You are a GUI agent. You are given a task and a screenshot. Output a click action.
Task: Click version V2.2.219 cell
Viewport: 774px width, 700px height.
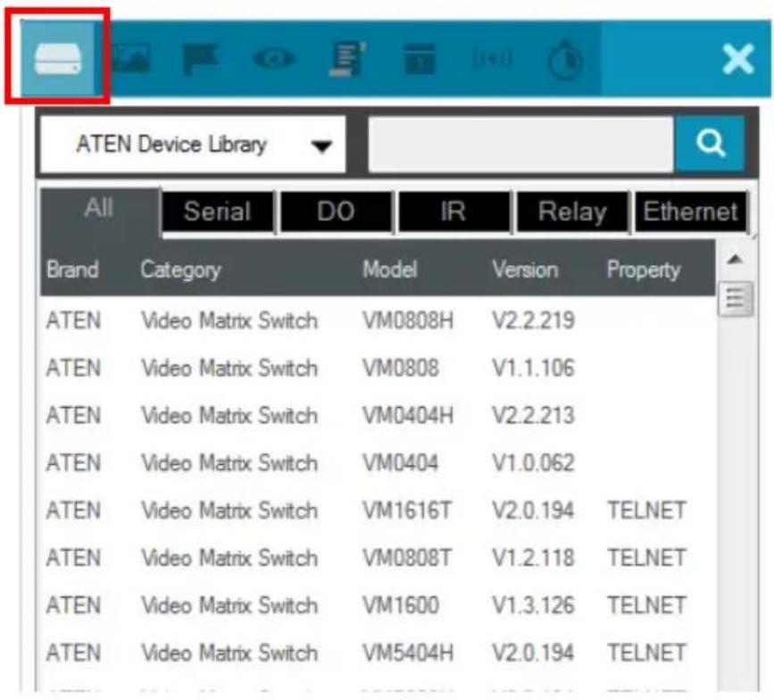[534, 321]
